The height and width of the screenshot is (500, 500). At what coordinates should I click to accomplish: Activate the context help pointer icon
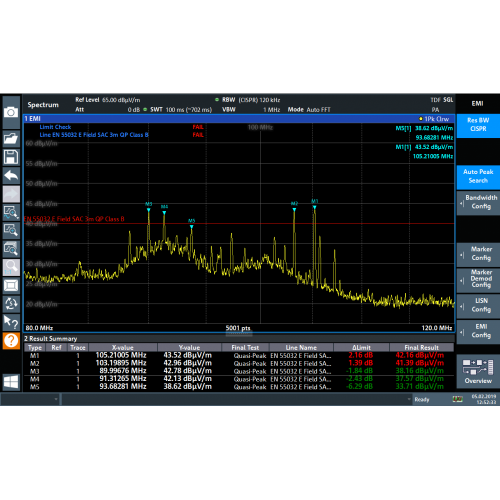pos(11,322)
